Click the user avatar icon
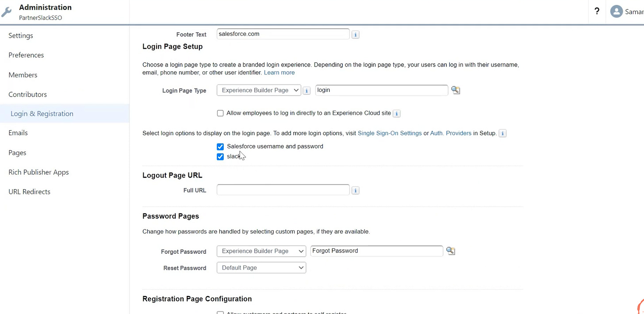The width and height of the screenshot is (644, 314). click(617, 12)
